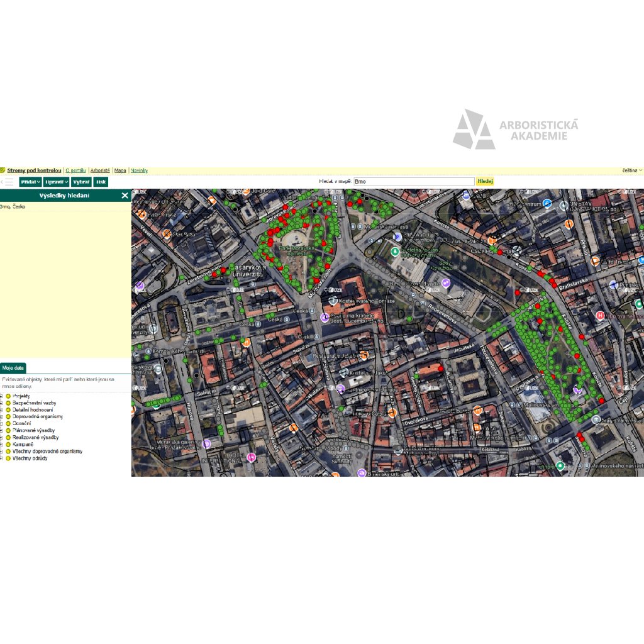This screenshot has height=644, width=644.
Task: Expand the Detailní hodnocení tree node
Action: [x=1, y=410]
